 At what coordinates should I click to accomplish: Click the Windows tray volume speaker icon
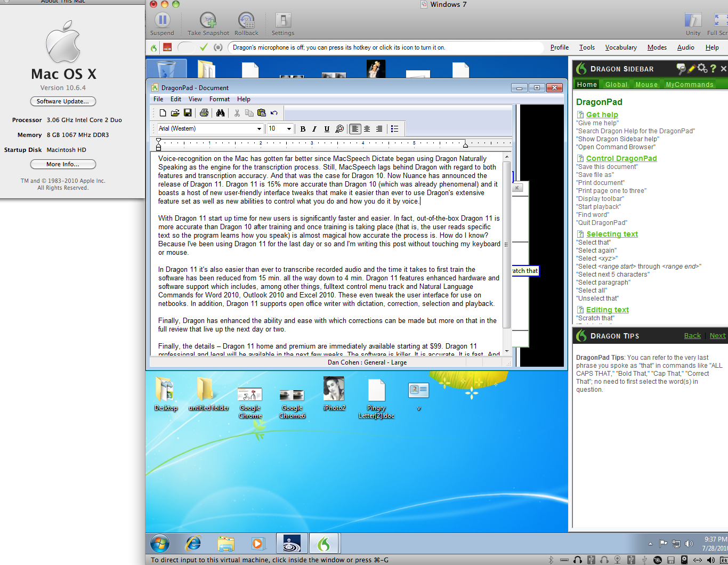689,544
